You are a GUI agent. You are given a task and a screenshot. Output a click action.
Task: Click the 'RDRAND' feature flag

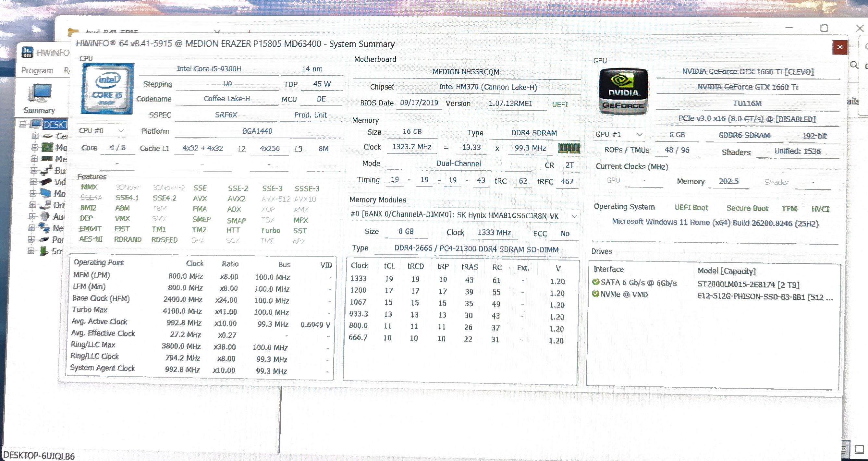[x=128, y=239]
